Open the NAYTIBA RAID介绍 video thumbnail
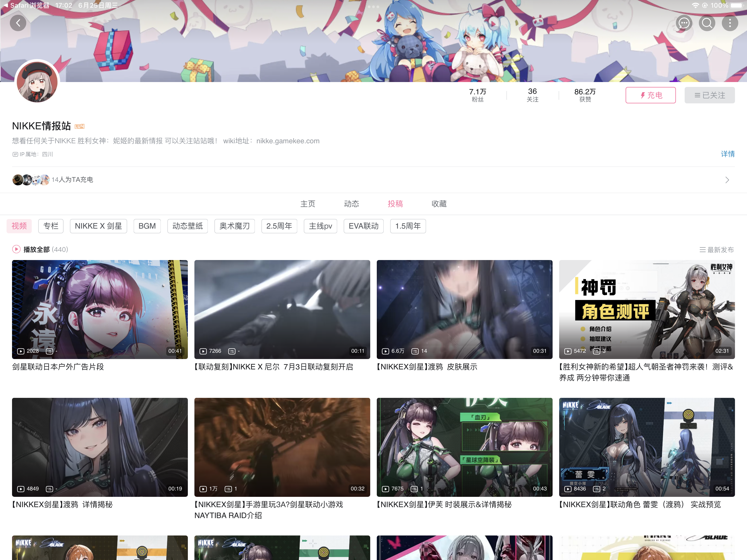This screenshot has height=560, width=747. [282, 447]
